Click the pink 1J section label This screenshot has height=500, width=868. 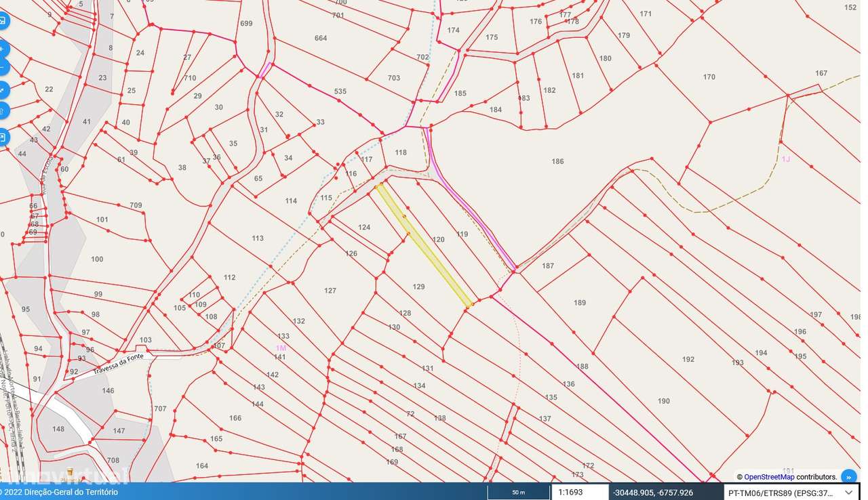(786, 159)
